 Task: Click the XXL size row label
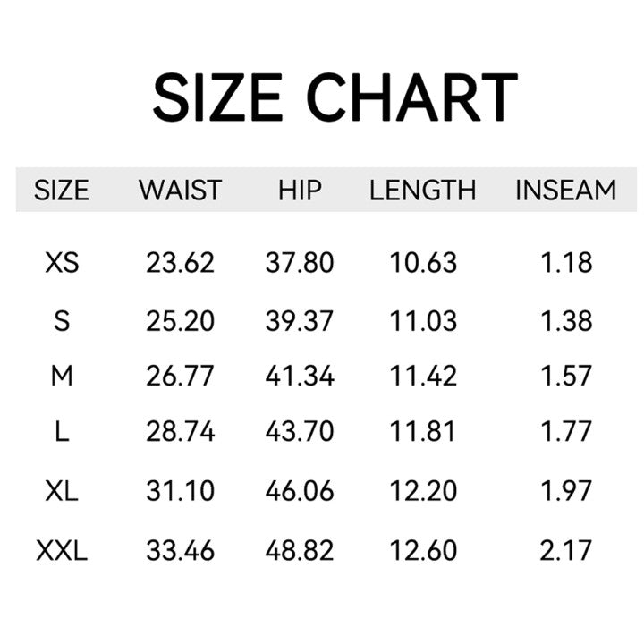(x=62, y=550)
